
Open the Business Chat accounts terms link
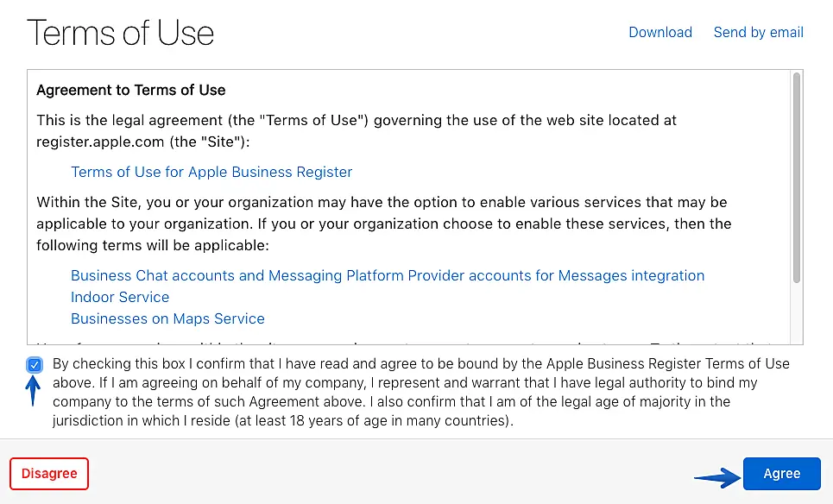[388, 275]
